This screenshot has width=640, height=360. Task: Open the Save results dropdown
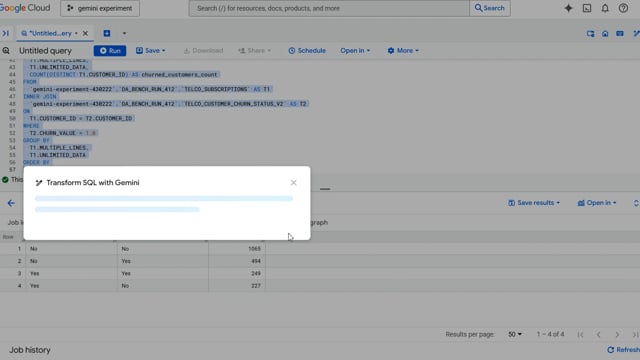534,203
